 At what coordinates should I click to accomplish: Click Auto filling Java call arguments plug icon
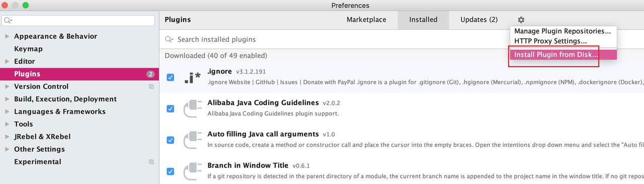click(x=192, y=140)
